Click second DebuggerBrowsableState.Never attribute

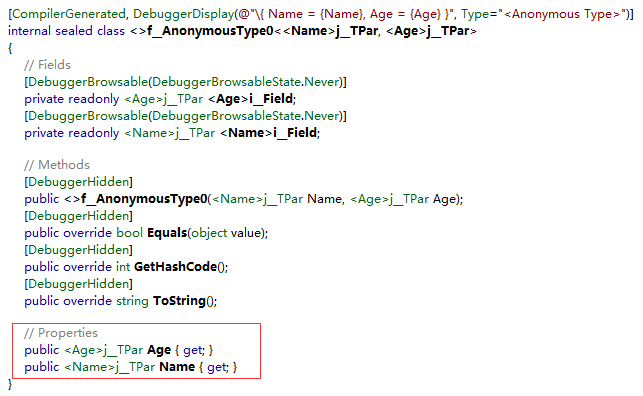(x=246, y=116)
